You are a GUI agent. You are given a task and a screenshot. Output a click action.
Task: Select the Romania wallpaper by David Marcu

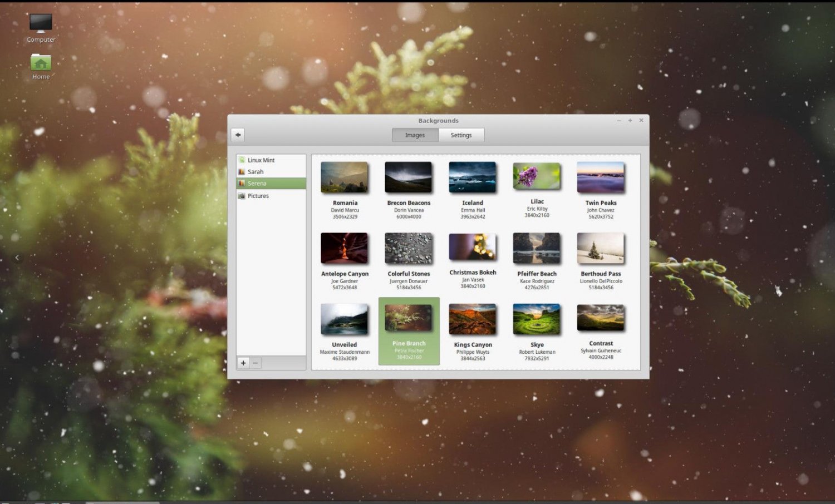coord(344,177)
